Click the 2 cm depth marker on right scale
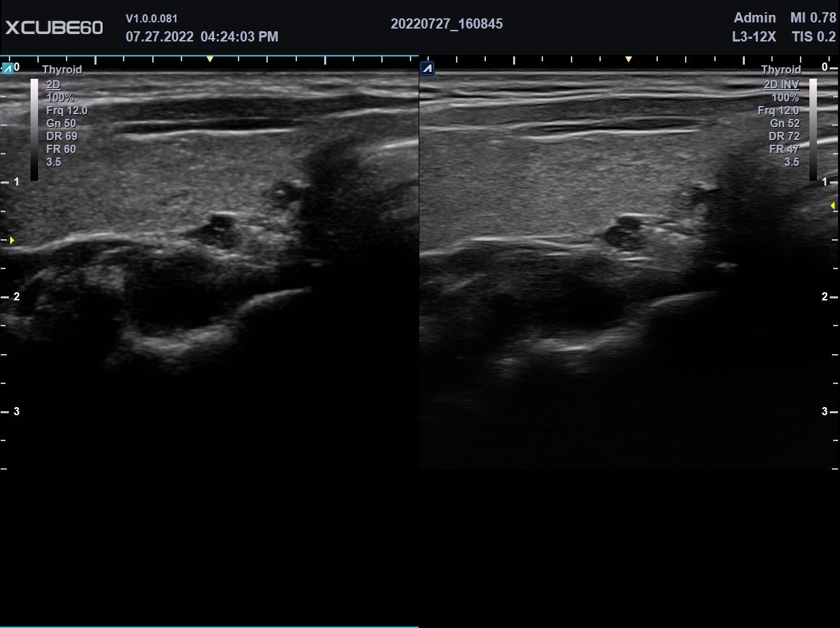 [x=825, y=296]
